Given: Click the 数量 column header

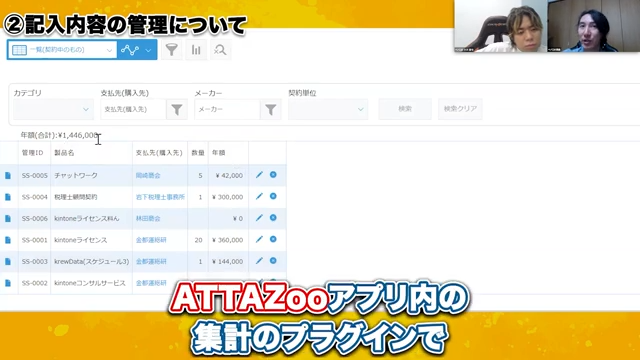Looking at the screenshot, I should (198, 153).
